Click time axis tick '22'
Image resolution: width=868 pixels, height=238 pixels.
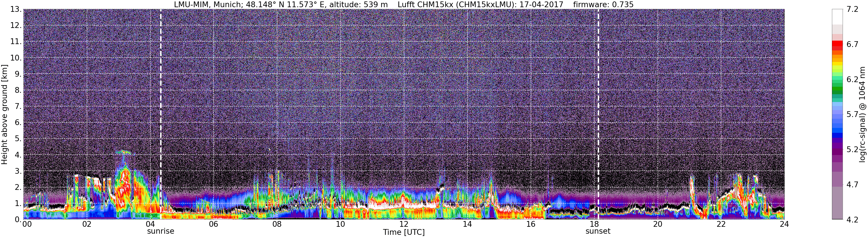click(x=721, y=224)
